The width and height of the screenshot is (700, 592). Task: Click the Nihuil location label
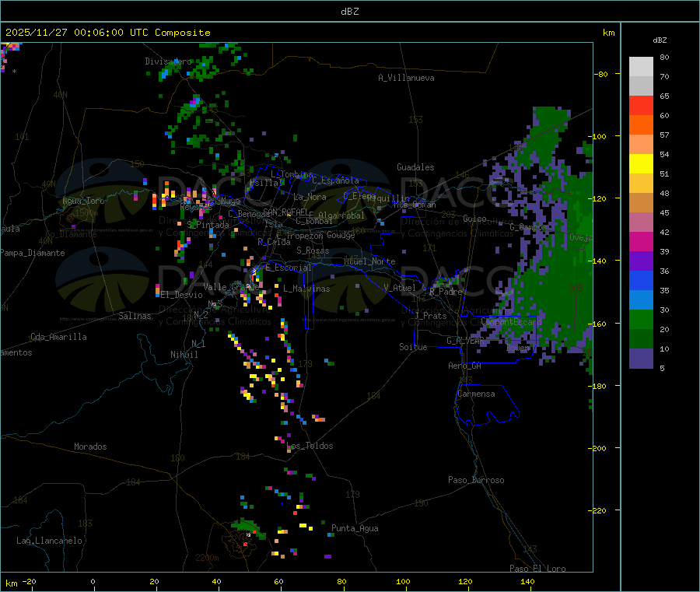coord(184,355)
